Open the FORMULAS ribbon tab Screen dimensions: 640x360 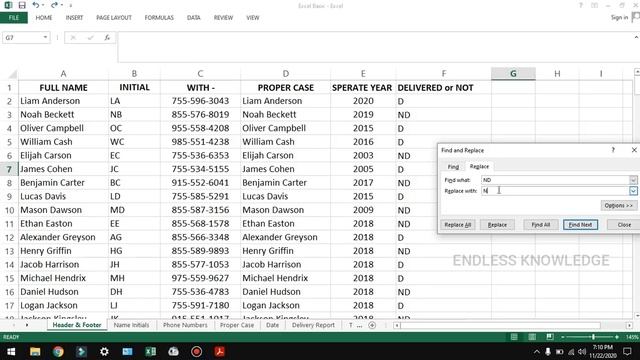[159, 18]
